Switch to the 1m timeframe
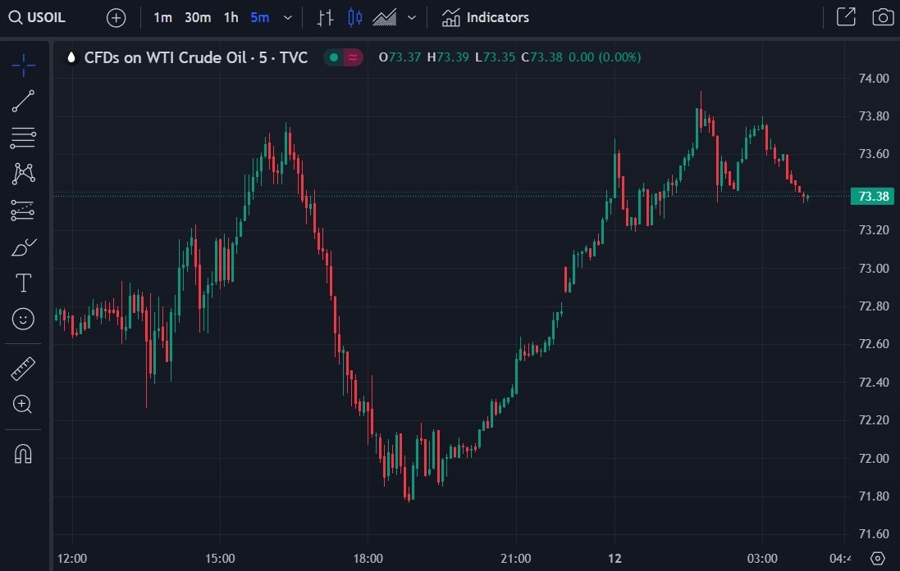900x571 pixels. 162,18
